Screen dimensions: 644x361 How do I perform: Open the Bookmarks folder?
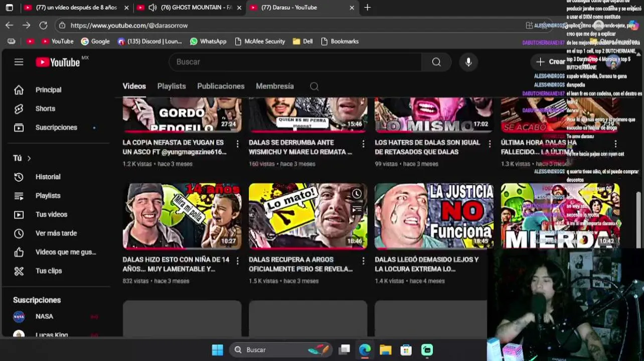click(x=340, y=41)
